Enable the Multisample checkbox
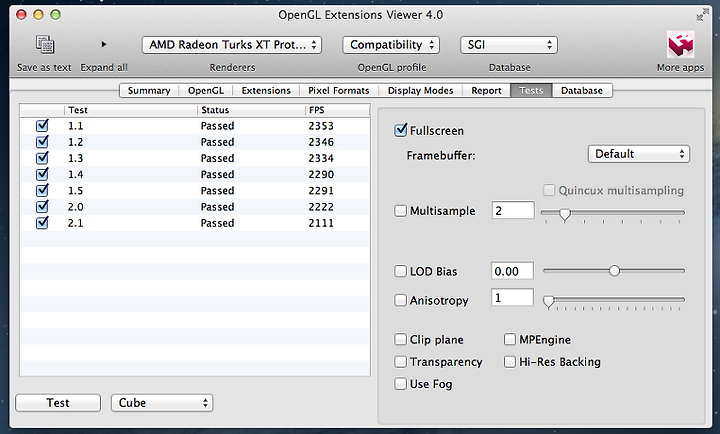The image size is (720, 434). 400,211
